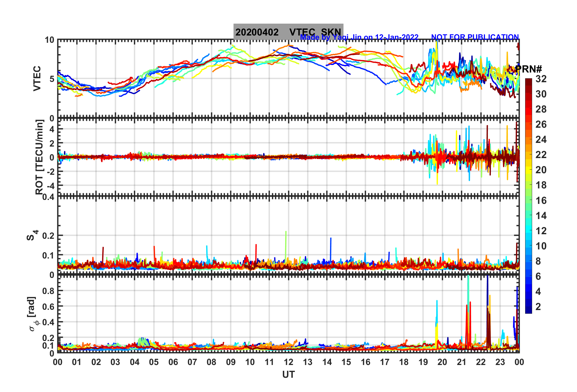
Task: Click colorbar label '24'
Action: click(541, 140)
